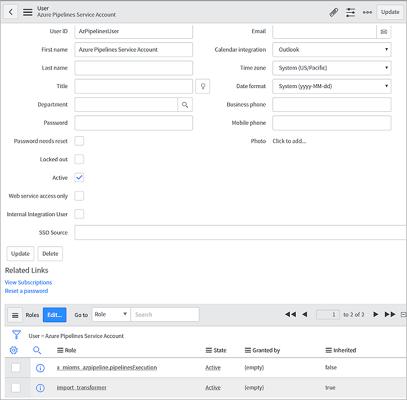
Task: Toggle the Active checkbox
Action: pos(79,178)
